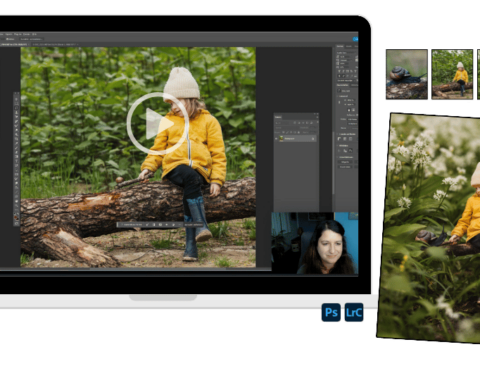Toggle the layer filter switch in Layers panel
480x380 pixels.
click(x=317, y=123)
